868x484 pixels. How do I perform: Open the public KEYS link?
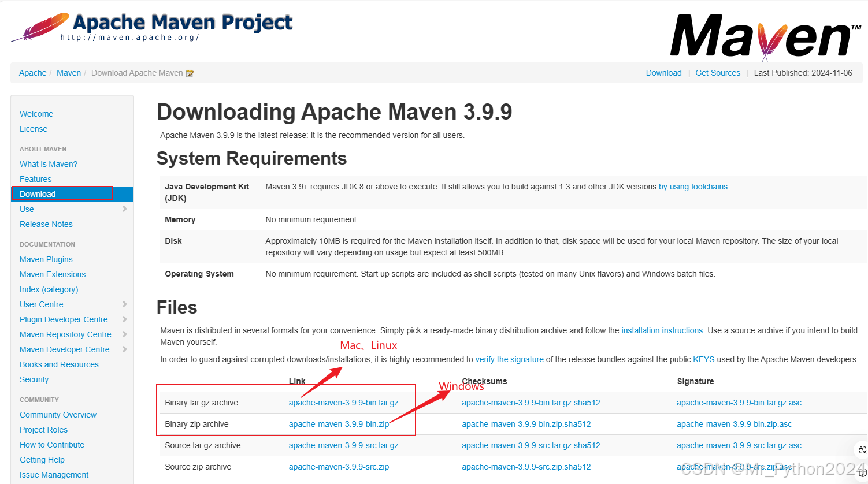(703, 359)
